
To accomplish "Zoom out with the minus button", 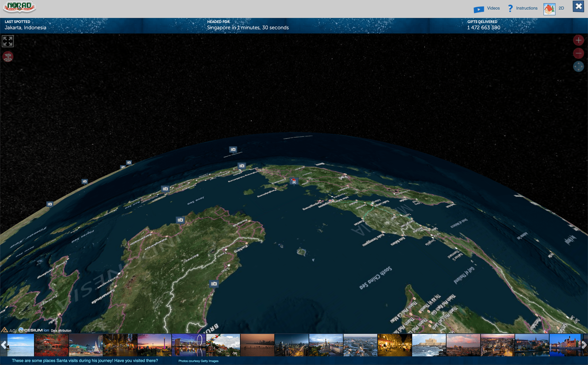I will point(578,53).
